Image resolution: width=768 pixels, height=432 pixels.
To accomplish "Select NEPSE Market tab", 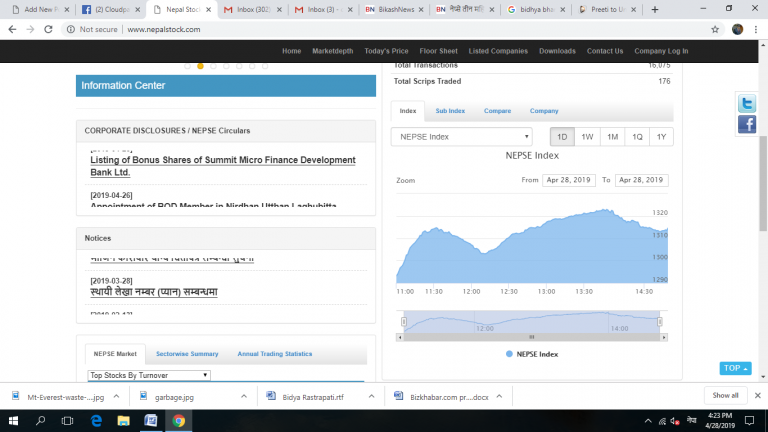I will click(x=115, y=354).
